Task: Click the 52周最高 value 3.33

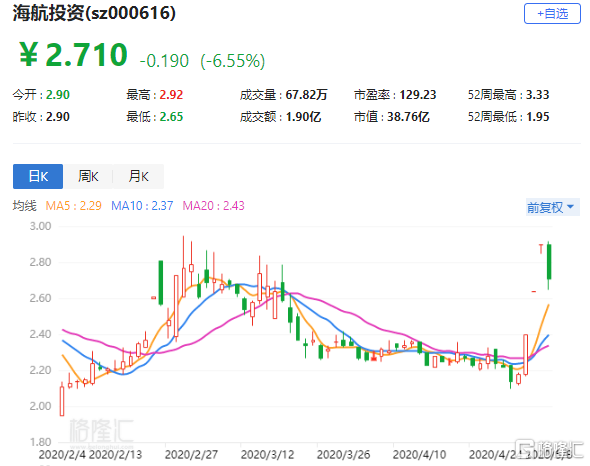Action: [537, 94]
